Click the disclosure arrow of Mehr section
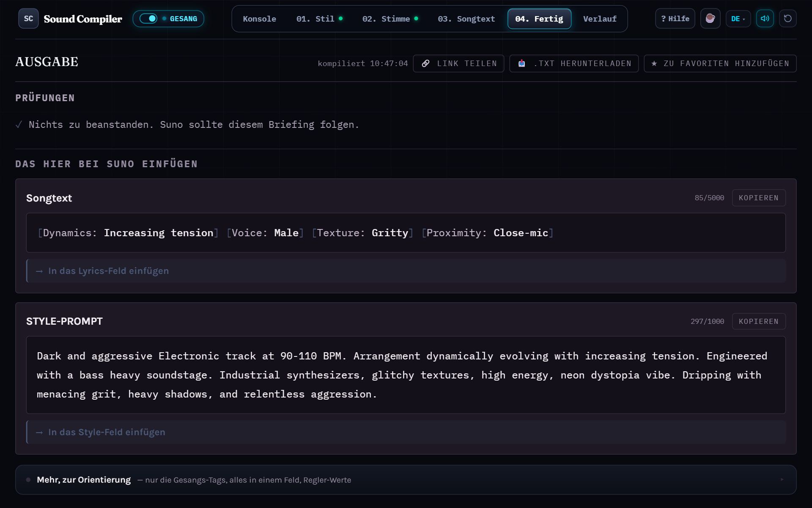 tap(782, 480)
